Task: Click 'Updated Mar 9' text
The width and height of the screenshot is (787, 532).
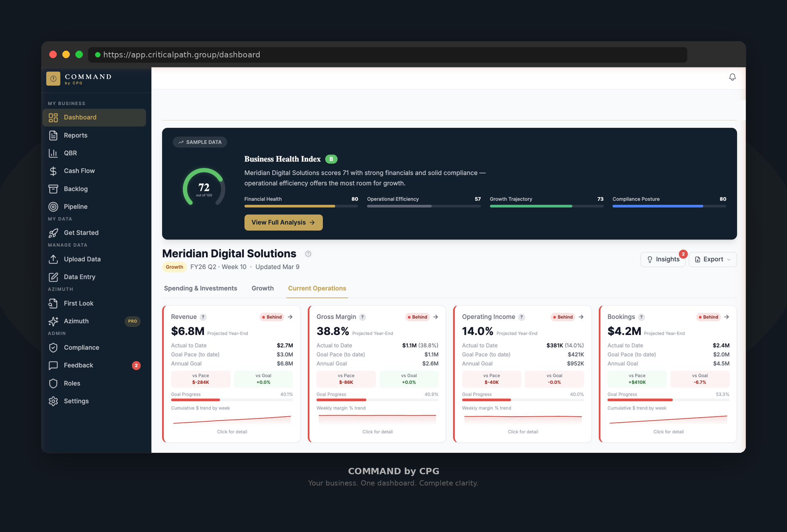Action: (277, 267)
